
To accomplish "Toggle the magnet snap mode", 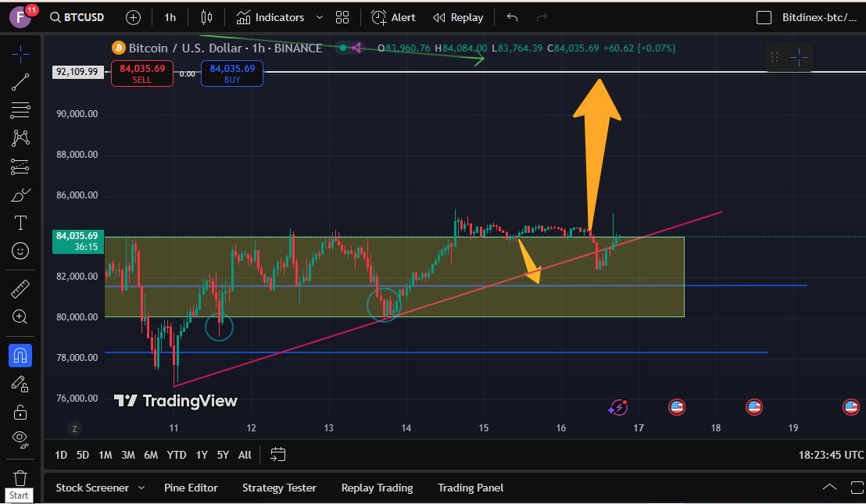I will [x=20, y=356].
